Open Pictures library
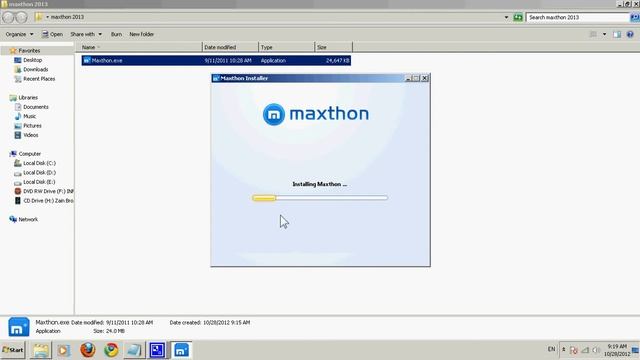 point(32,126)
